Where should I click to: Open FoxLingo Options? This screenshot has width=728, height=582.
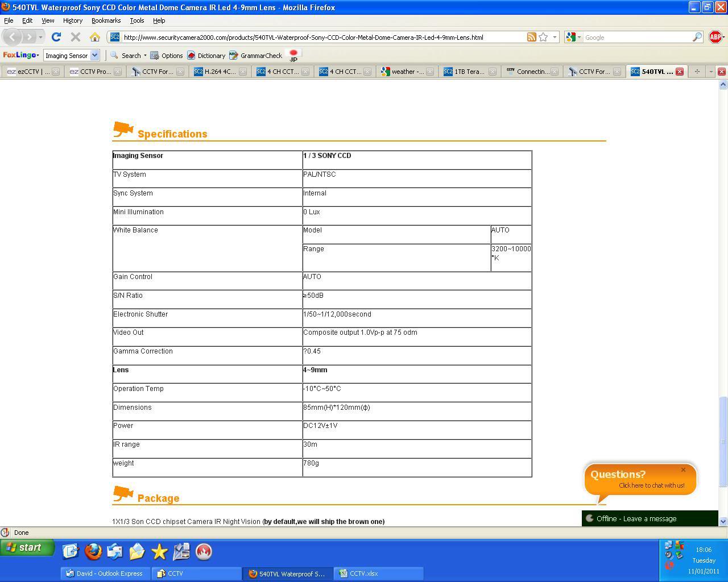point(166,55)
